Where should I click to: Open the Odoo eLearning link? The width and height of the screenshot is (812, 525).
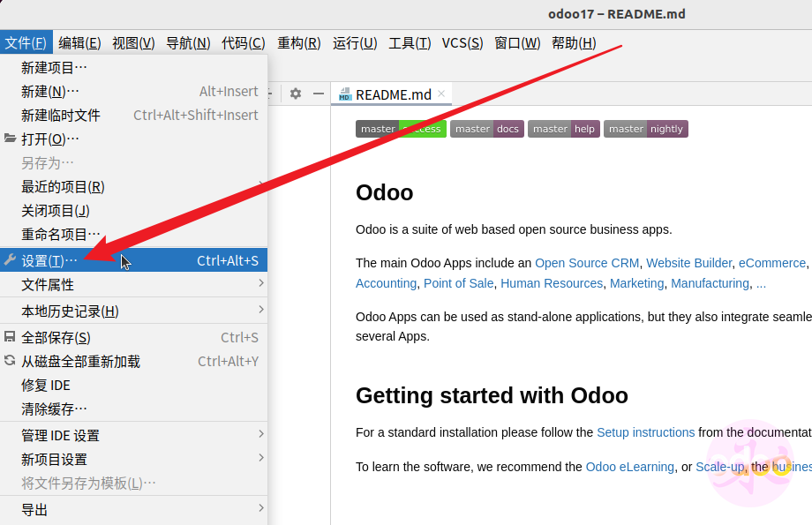629,467
